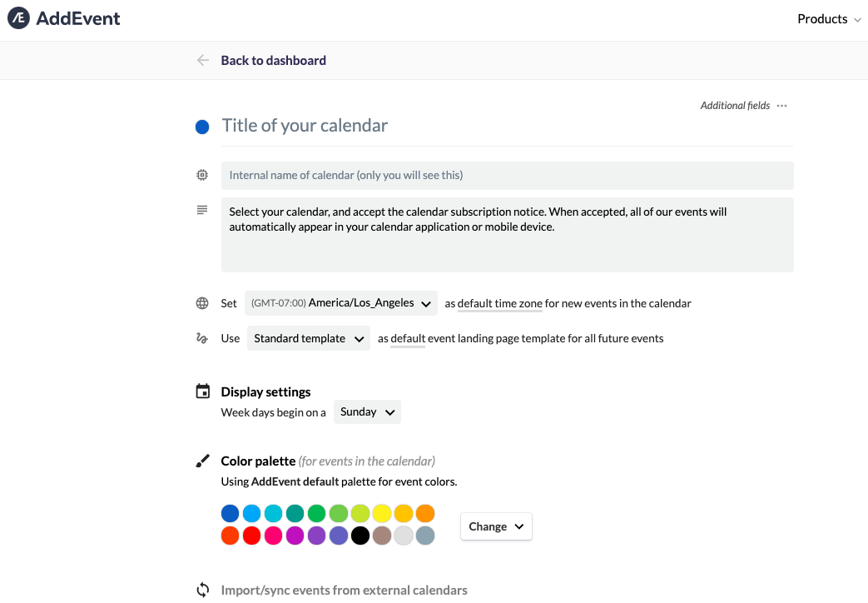868x603 pixels.
Task: Click the description lines icon
Action: pos(201,210)
